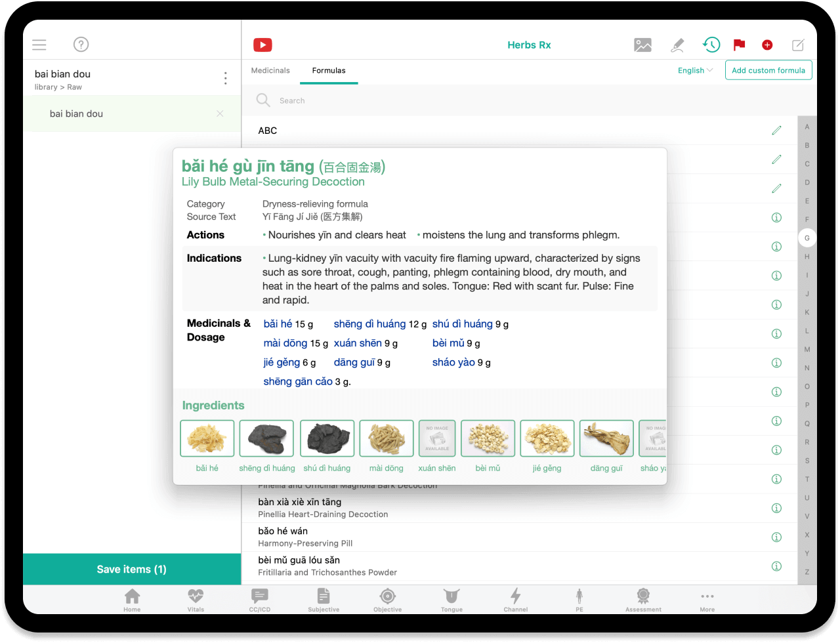Open the English language dropdown

(694, 70)
